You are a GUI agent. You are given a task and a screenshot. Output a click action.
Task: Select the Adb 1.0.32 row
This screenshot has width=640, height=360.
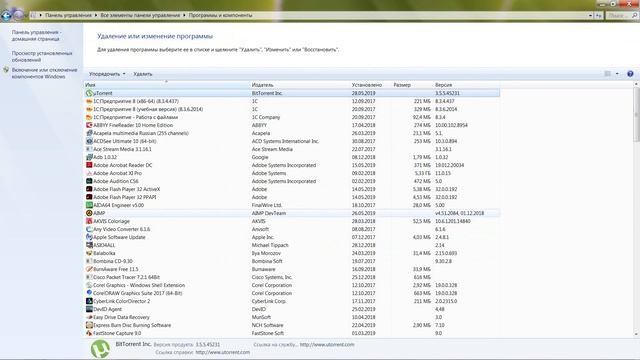tap(291, 157)
